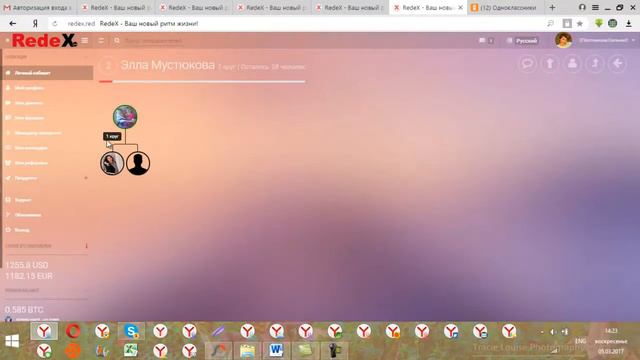This screenshot has height=360, width=640.
Task: Open the sidebar item with the bell icon
Action: (47, 88)
